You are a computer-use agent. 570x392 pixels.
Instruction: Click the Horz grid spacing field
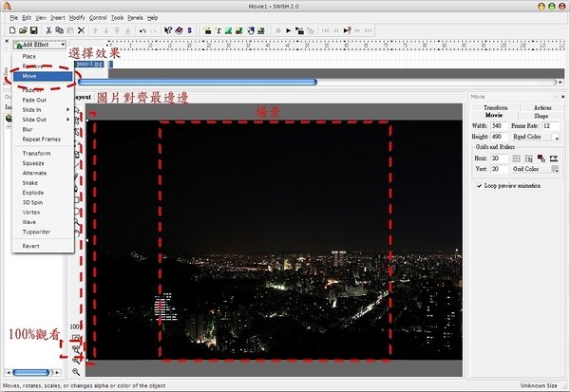[x=499, y=159]
